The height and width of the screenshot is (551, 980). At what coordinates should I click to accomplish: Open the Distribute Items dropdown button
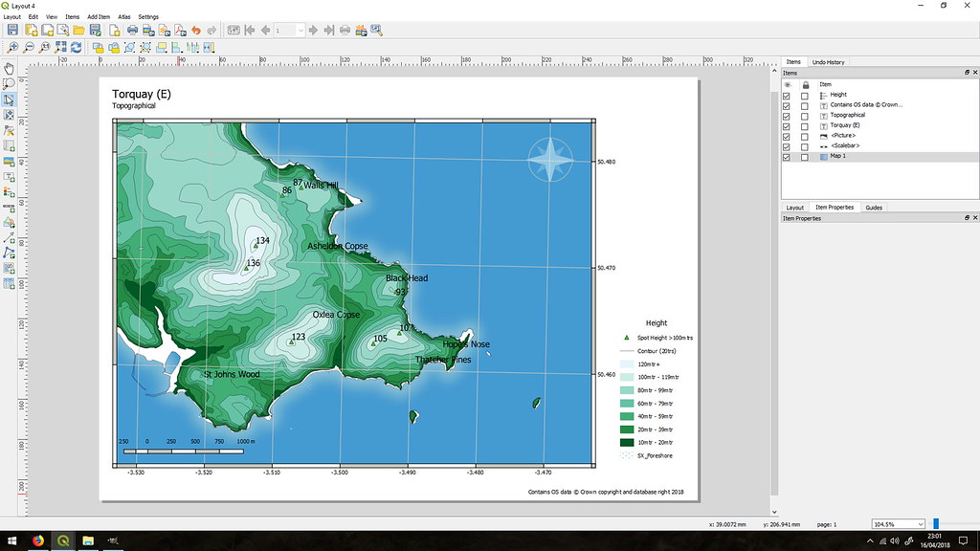click(x=192, y=48)
